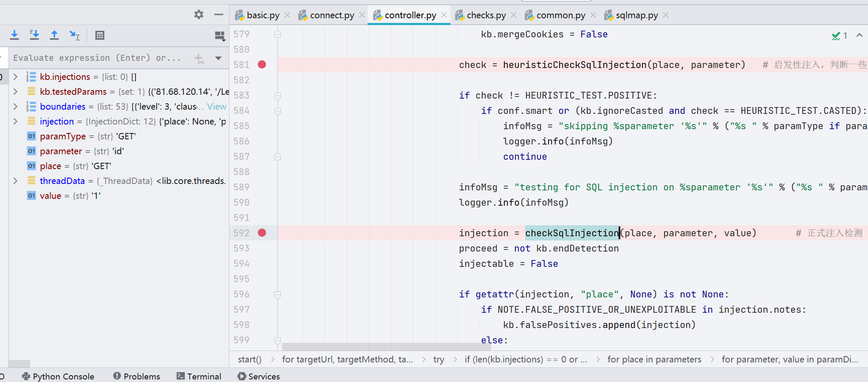Close sqlmap.py tab
Viewport: 868px width, 382px height.
pyautogui.click(x=666, y=15)
